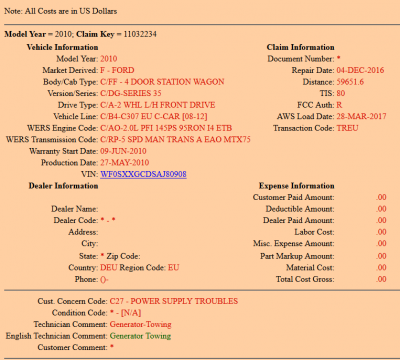Select Part Markup Amount value .00
This screenshot has height=360, width=400.
point(381,256)
